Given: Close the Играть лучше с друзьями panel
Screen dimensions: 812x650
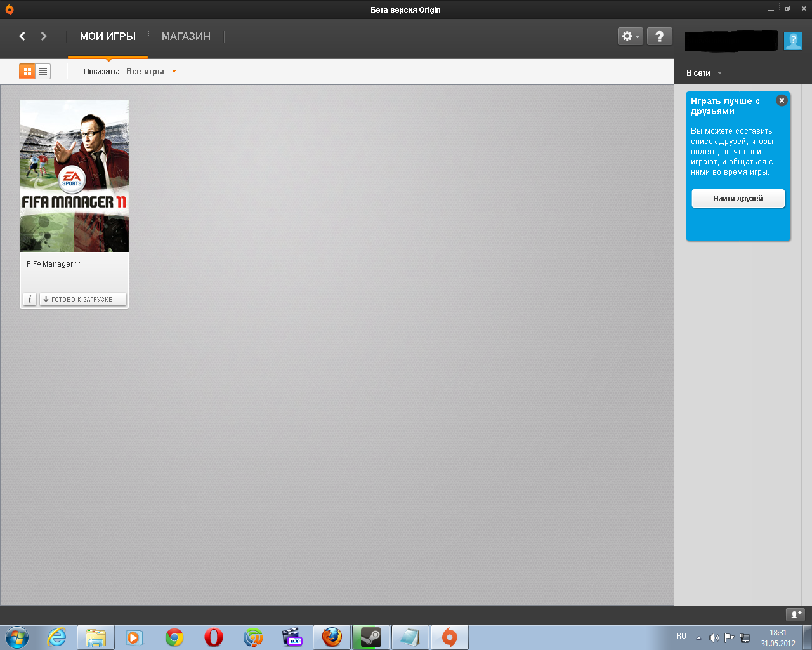Looking at the screenshot, I should point(782,100).
